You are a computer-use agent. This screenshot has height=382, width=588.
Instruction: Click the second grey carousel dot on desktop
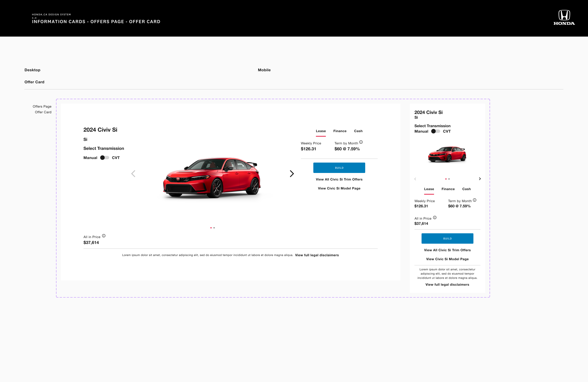pyautogui.click(x=214, y=228)
